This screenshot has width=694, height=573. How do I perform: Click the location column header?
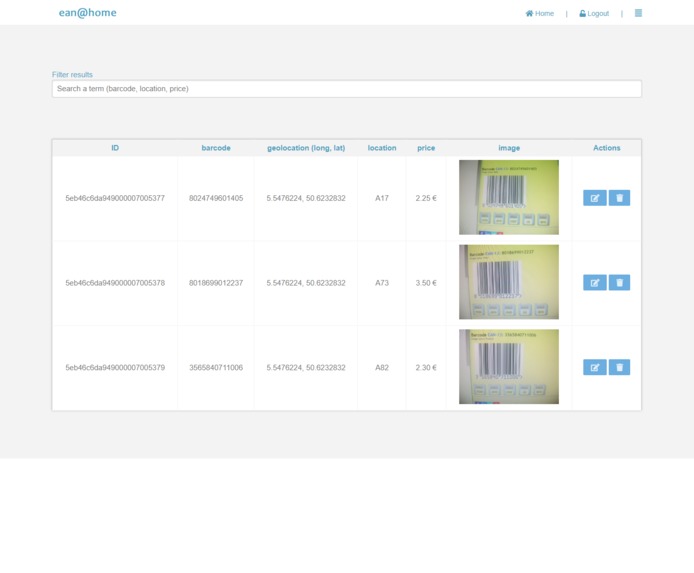pos(382,148)
